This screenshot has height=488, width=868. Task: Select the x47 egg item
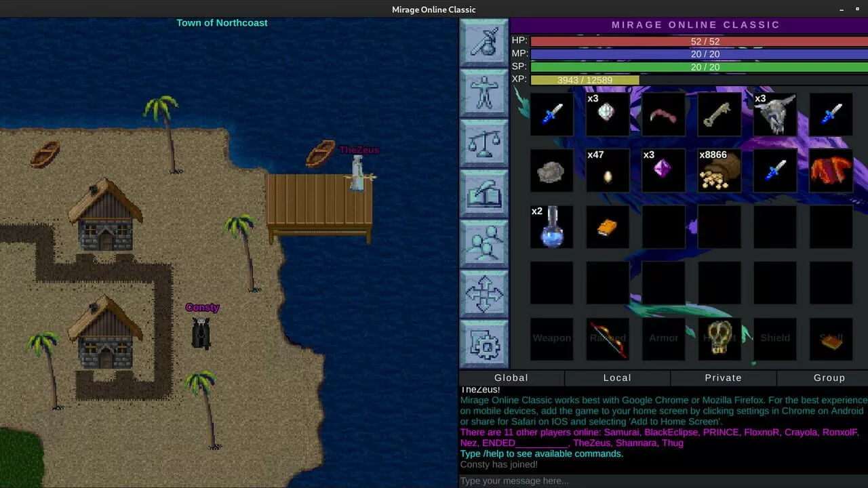[608, 171]
